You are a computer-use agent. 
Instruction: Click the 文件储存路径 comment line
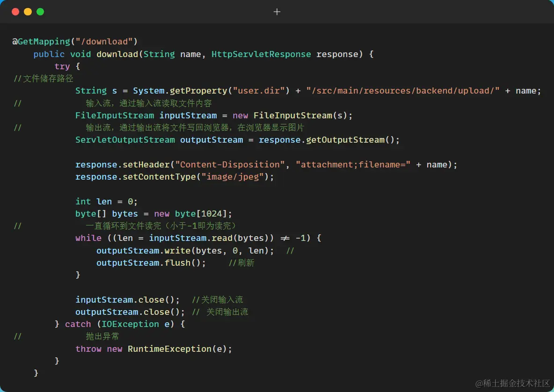click(x=44, y=79)
